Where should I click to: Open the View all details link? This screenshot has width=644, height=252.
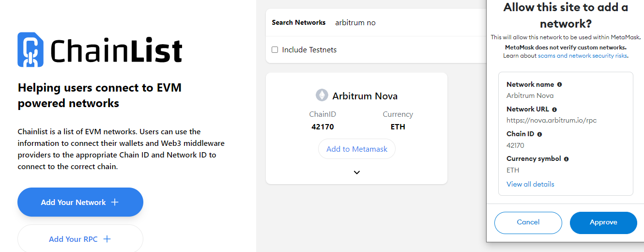click(x=530, y=184)
